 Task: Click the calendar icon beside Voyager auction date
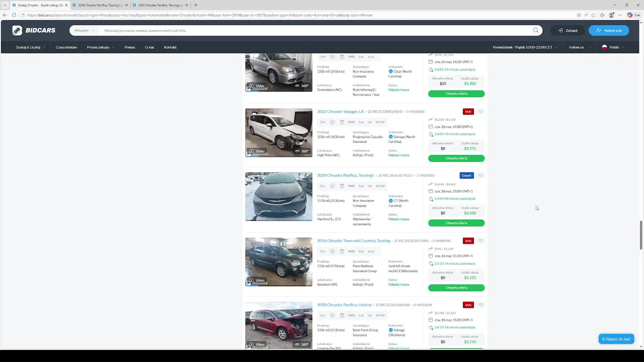pyautogui.click(x=431, y=127)
